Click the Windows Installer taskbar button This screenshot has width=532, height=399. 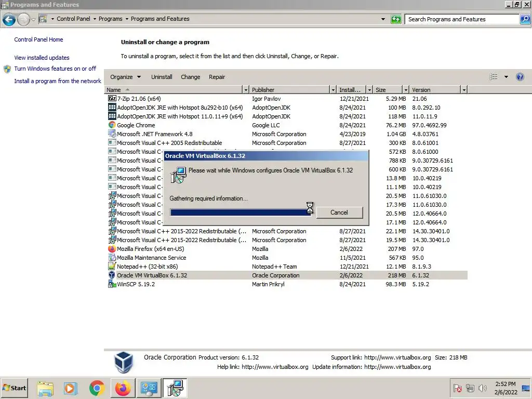tap(175, 388)
